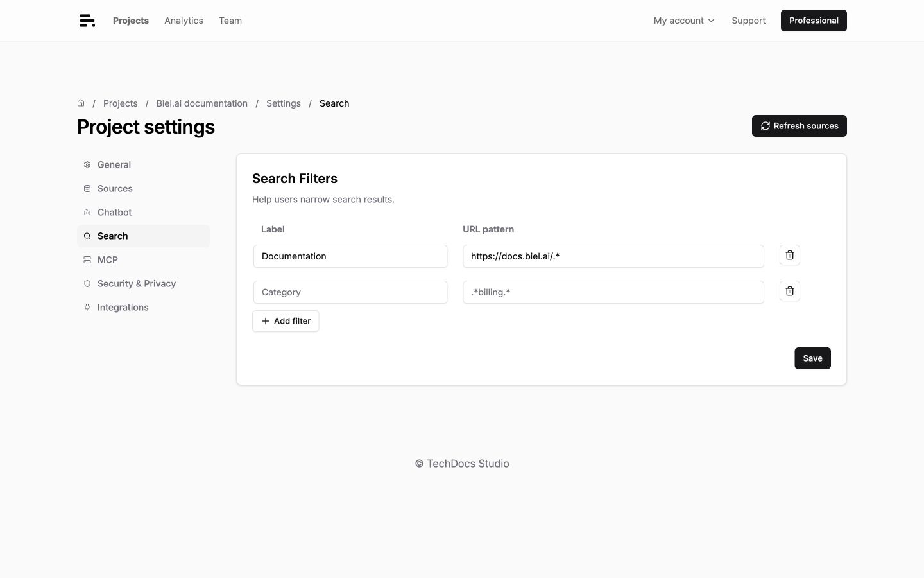Click the app logo icon in header
The width and height of the screenshot is (924, 578).
87,21
